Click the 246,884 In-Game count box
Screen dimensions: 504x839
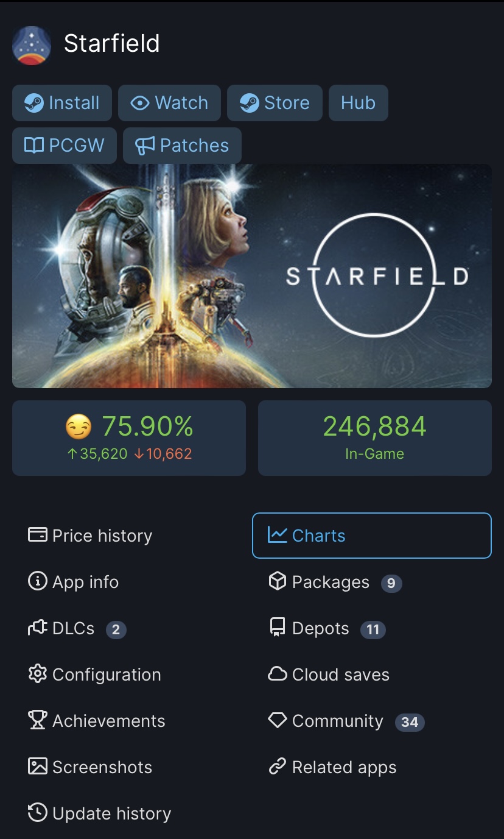[374, 437]
